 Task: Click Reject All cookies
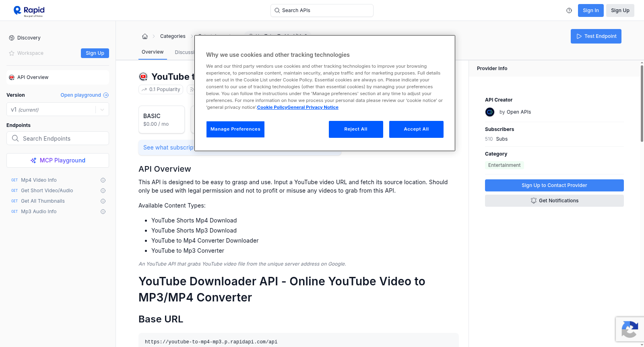[356, 129]
